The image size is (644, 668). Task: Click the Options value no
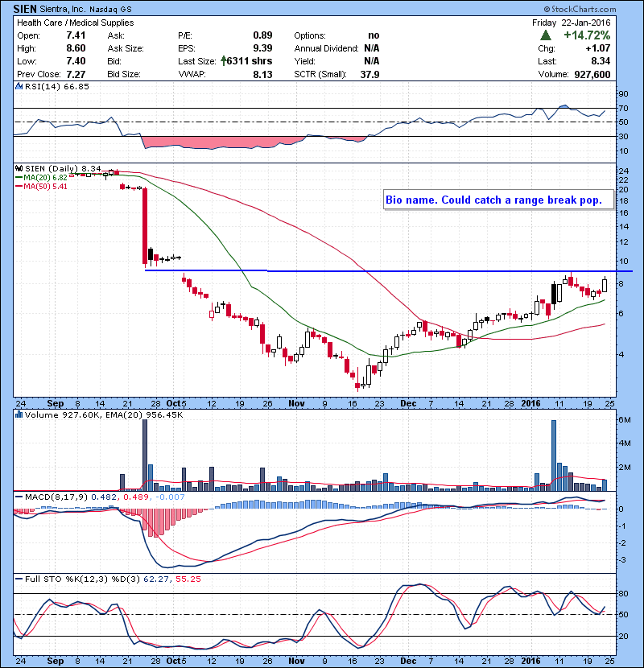pos(374,35)
